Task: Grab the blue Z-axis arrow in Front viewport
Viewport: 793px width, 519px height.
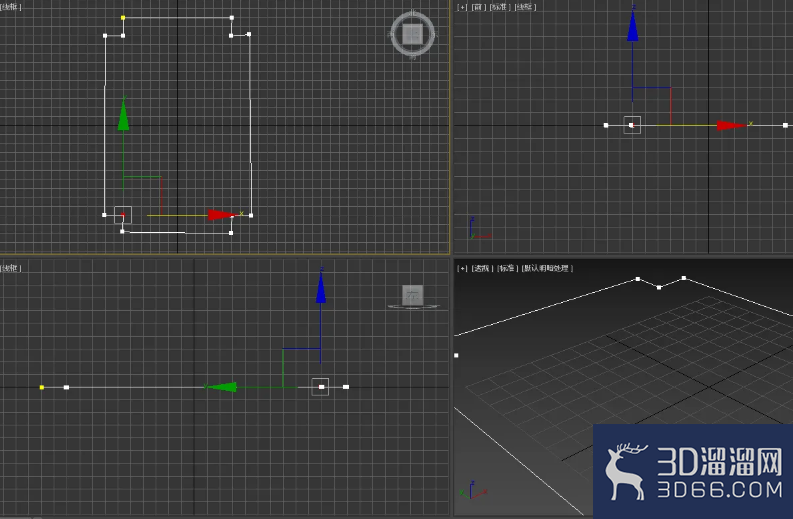Action: [633, 25]
